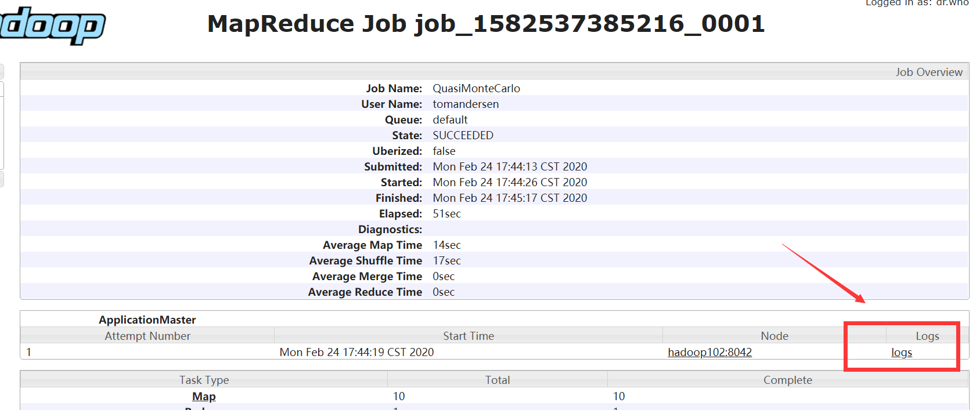Select the Map total value 10

coord(399,396)
